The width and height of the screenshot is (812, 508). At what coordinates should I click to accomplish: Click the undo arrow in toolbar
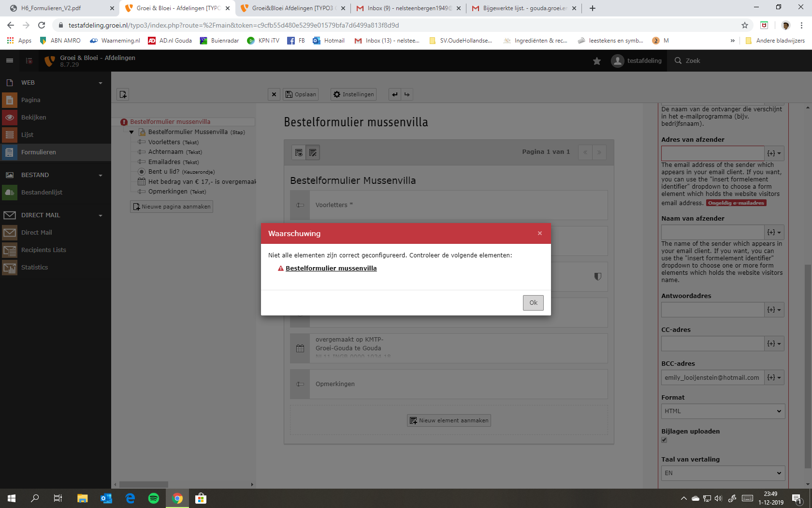pyautogui.click(x=395, y=94)
